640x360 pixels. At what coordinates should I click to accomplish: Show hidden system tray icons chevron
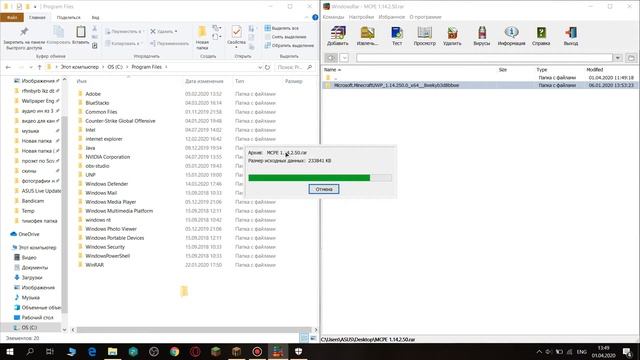pyautogui.click(x=539, y=351)
